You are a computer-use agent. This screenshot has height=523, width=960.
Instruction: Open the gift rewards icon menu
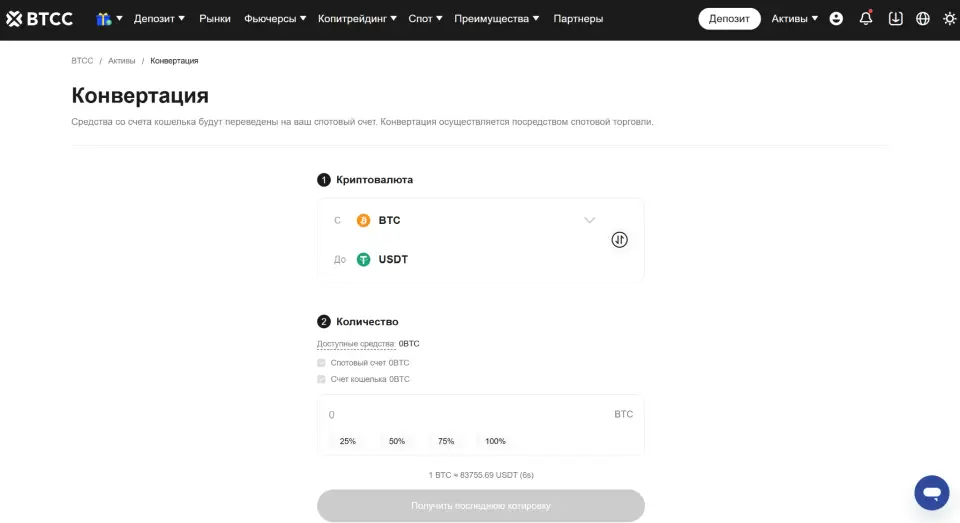pos(109,19)
